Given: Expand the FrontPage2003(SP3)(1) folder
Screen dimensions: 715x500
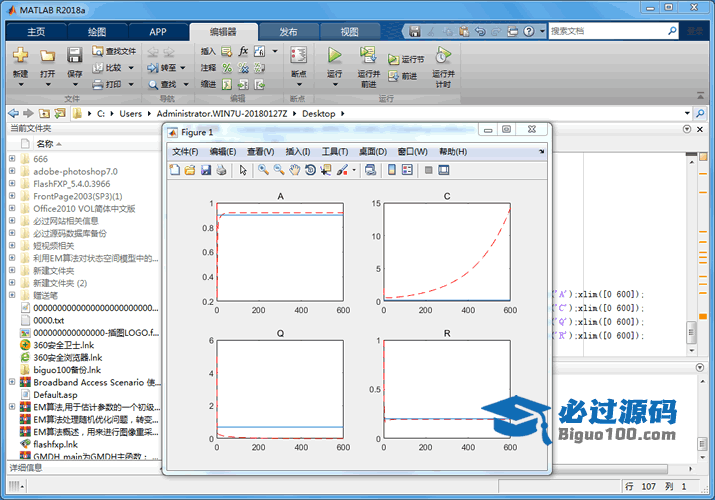Looking at the screenshot, I should (x=12, y=196).
